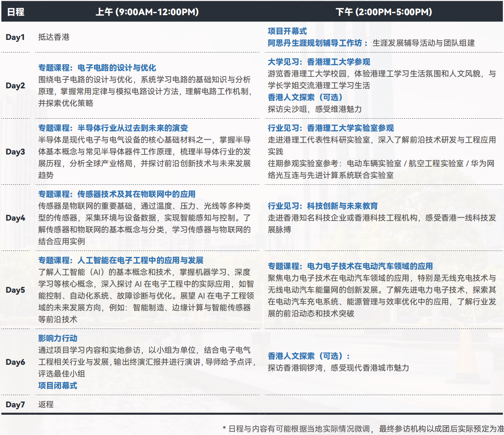The height and width of the screenshot is (435, 504).
Task: Click the line starting 传感器是物联网的重要基础
Action: (x=145, y=206)
